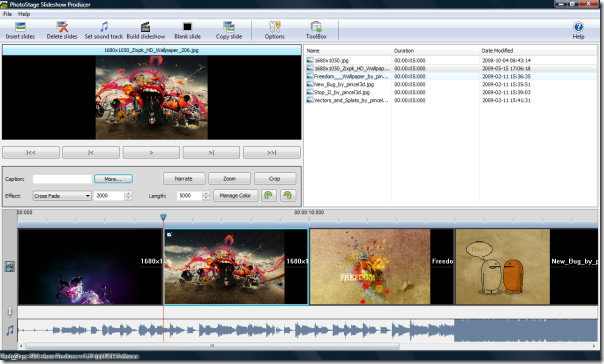Click the Manage Color button

coord(235,195)
